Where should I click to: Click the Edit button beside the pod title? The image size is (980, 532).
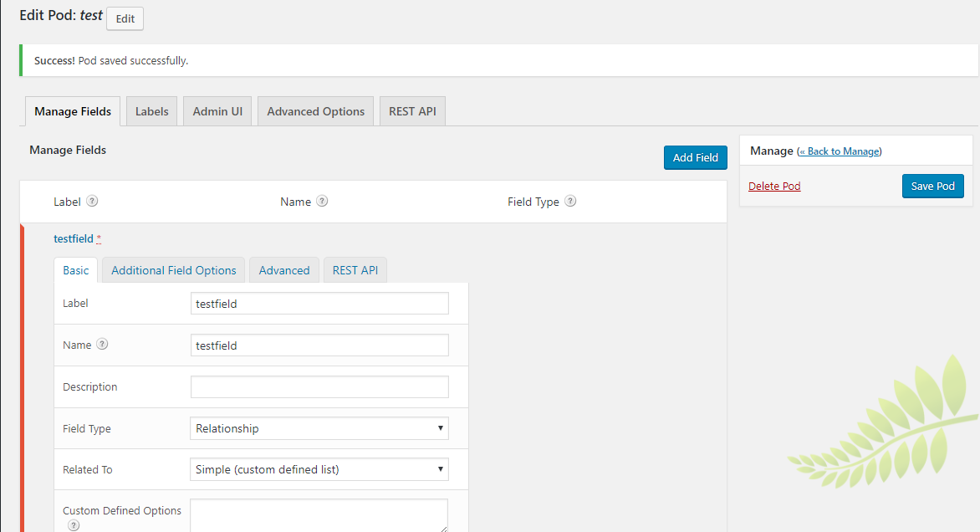124,18
